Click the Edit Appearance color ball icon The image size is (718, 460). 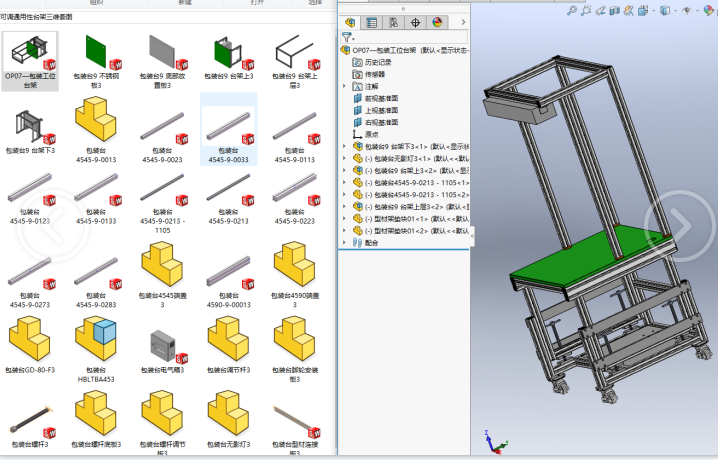tap(708, 11)
